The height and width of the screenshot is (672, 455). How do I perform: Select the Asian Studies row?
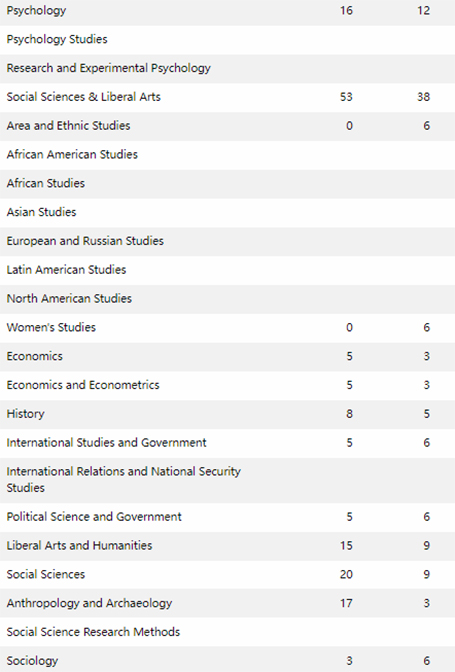click(x=228, y=212)
